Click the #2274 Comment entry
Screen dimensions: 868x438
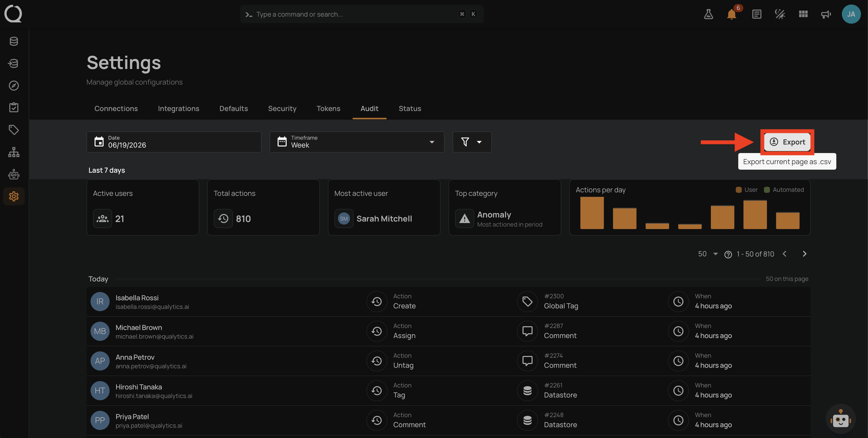point(560,361)
